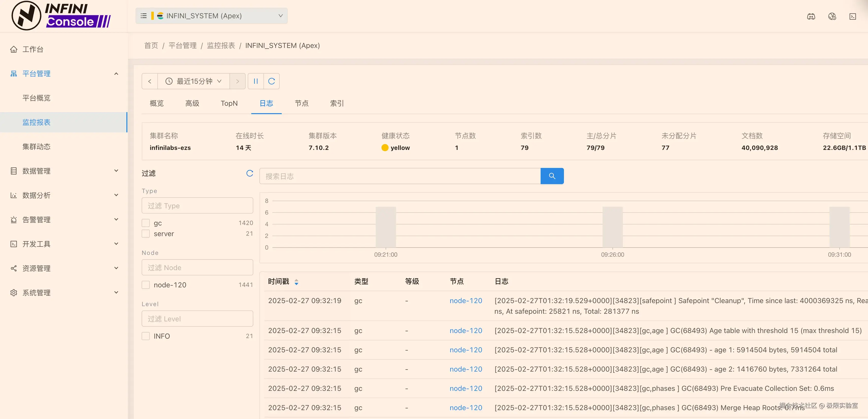Click the refresh icon next to the pause button

coord(272,81)
